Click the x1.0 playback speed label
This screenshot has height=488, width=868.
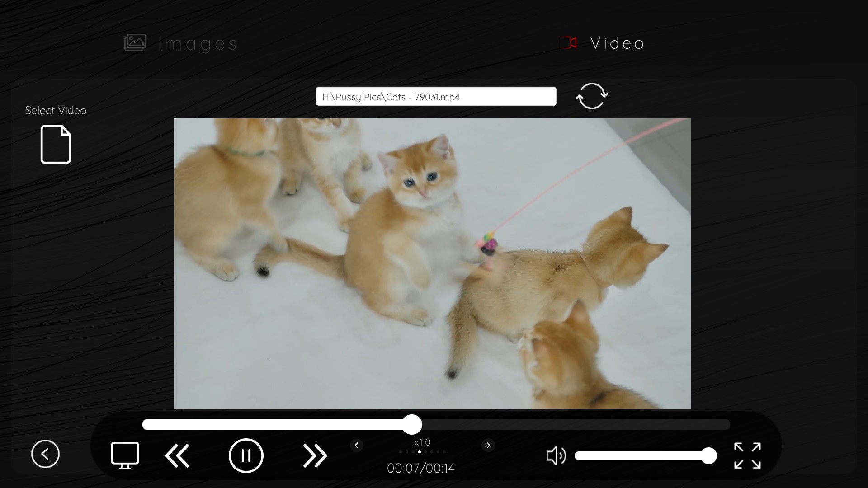422,442
